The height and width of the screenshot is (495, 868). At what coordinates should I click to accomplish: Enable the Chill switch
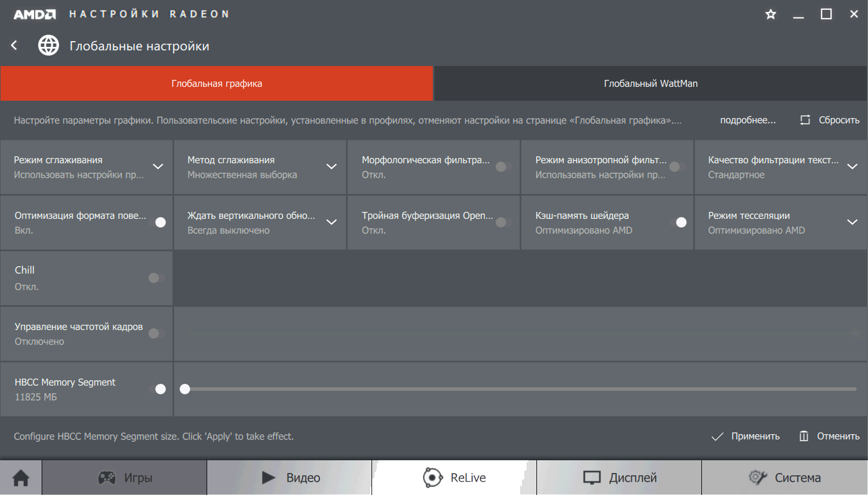[157, 278]
